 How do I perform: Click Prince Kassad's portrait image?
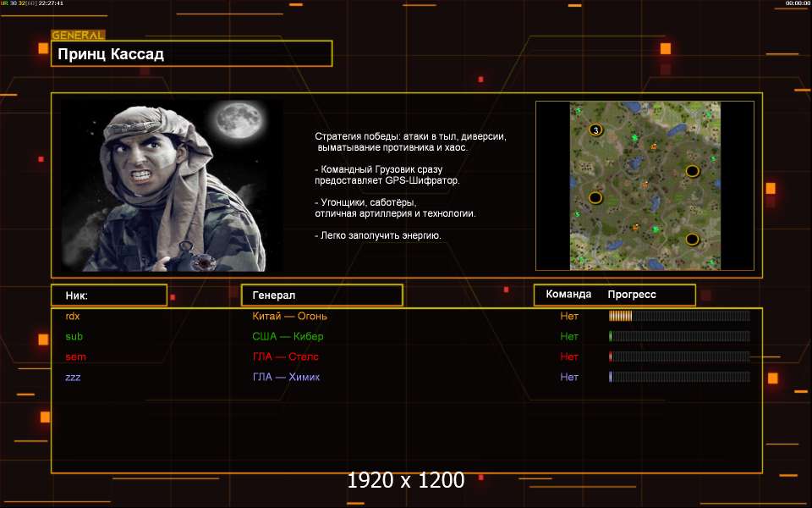coord(172,185)
